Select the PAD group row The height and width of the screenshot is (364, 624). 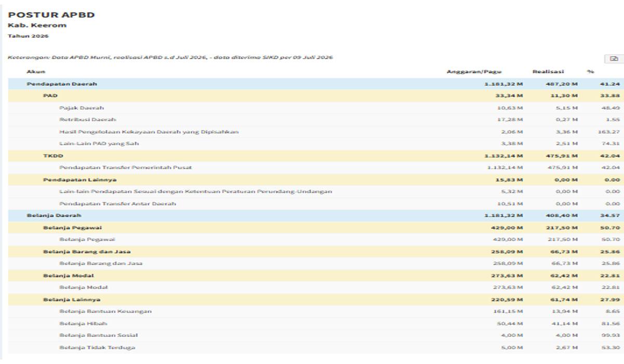click(316, 96)
